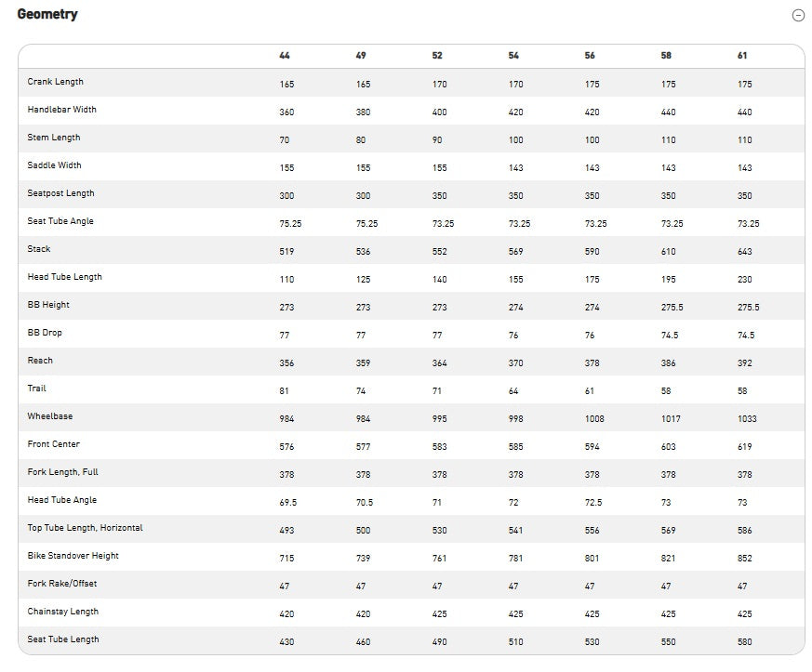Click the Seat Tube Length row label

pyautogui.click(x=63, y=639)
